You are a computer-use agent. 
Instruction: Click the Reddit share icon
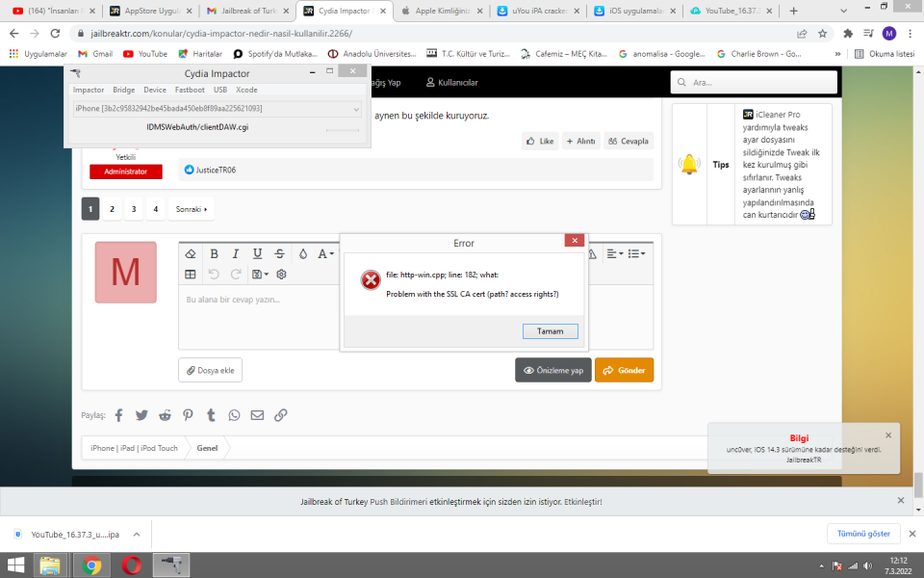[x=165, y=415]
